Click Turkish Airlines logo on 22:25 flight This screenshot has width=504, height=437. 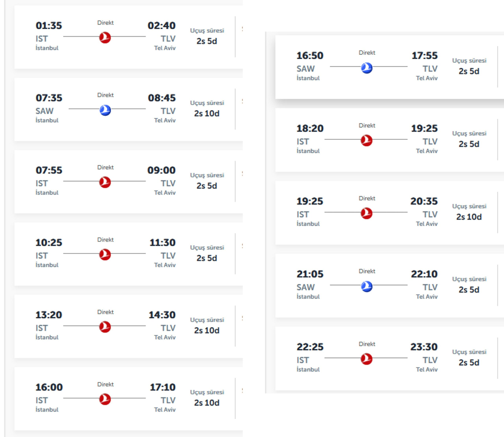pyautogui.click(x=367, y=359)
